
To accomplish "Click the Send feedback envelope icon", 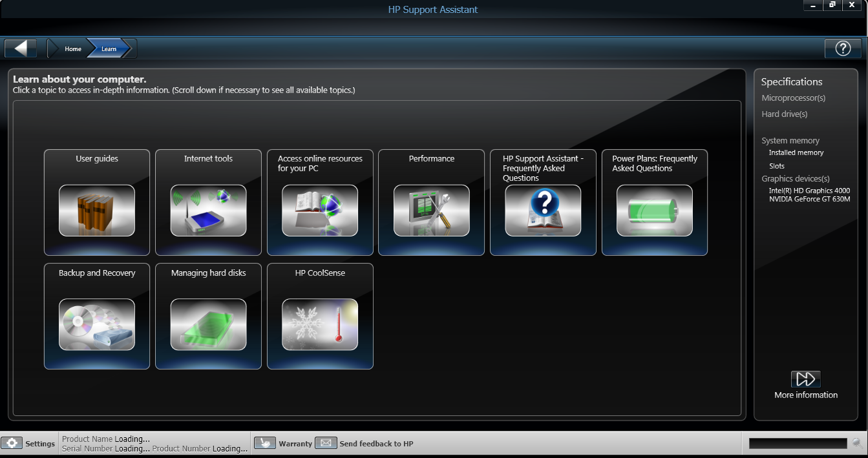I will 326,443.
